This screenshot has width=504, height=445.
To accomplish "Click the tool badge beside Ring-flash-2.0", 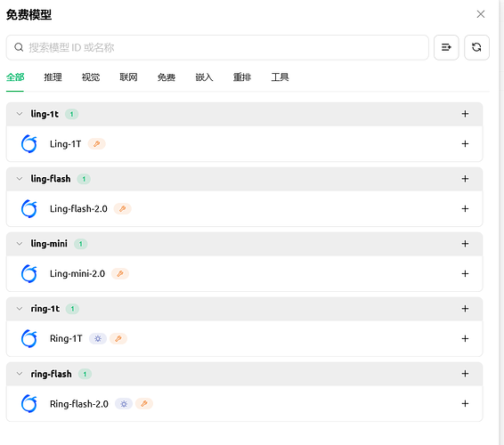I will click(144, 403).
